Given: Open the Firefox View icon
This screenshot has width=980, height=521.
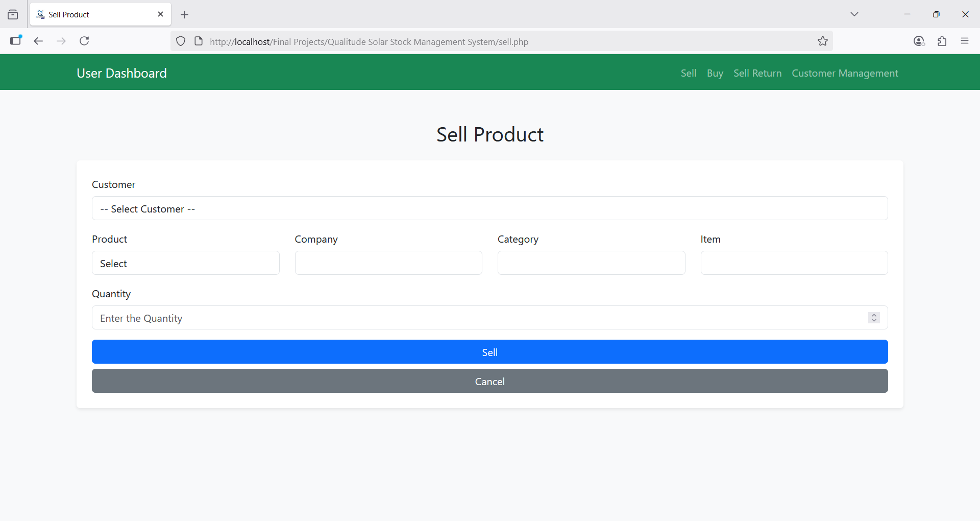Looking at the screenshot, I should pos(13,15).
